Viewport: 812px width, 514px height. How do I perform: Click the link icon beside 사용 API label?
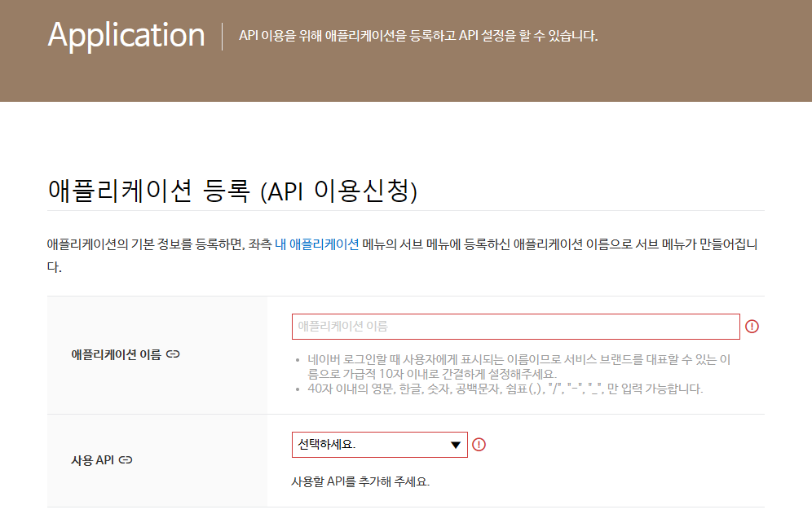(126, 459)
